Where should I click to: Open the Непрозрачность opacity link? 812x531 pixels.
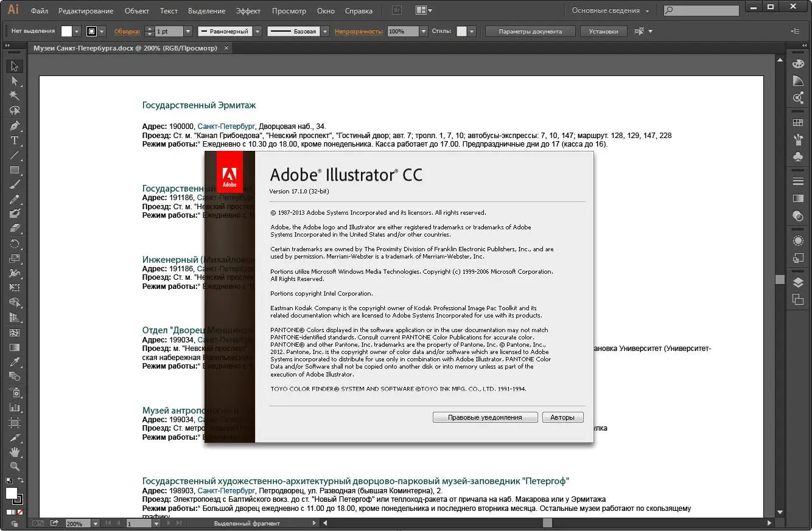point(359,32)
